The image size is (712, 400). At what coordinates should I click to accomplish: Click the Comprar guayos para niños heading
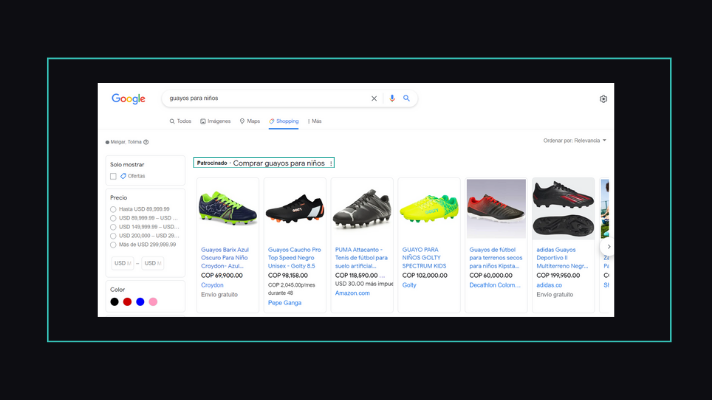(279, 163)
